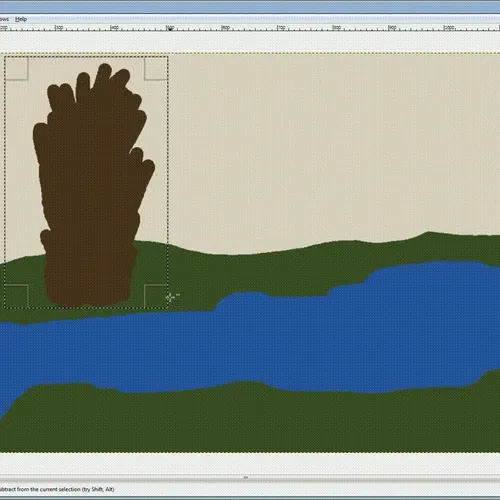Viewport: 500px width, 500px height.
Task: Click the bottom-left selection corner handle
Action: point(16,296)
